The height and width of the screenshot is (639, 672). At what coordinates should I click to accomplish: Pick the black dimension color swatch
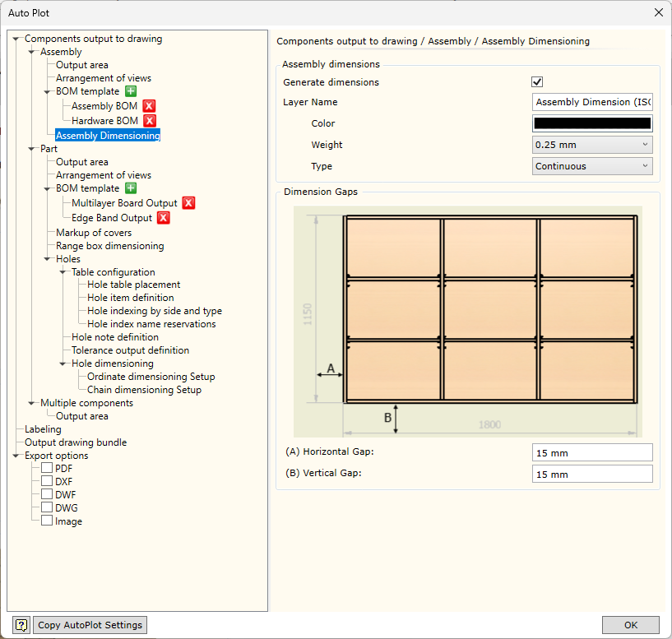click(592, 123)
